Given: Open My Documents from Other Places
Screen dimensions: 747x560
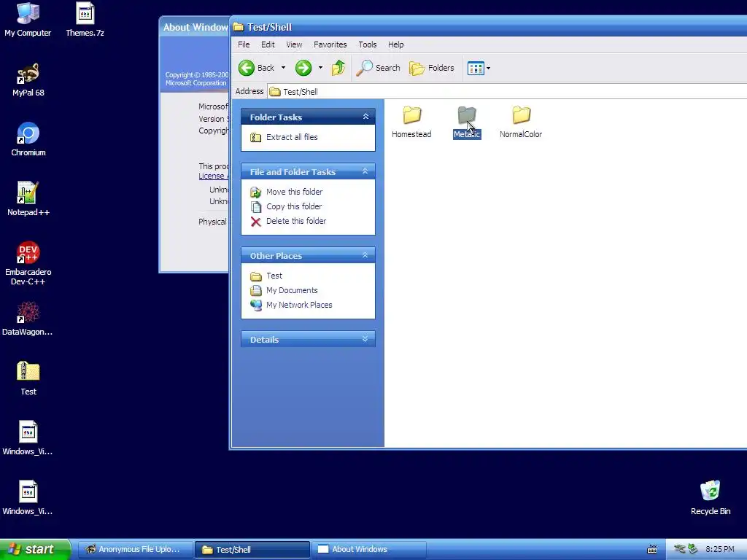Looking at the screenshot, I should tap(292, 290).
